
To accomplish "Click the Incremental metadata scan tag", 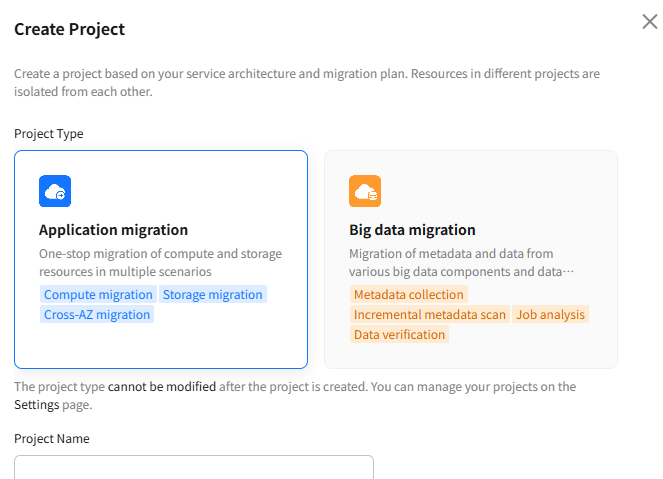I will (430, 315).
